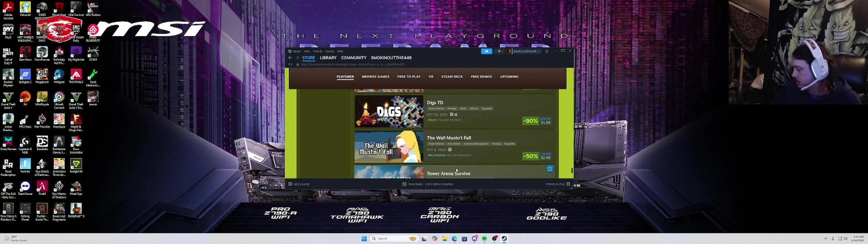Expand the smokinoutthe448 account dropdown

coord(524,51)
